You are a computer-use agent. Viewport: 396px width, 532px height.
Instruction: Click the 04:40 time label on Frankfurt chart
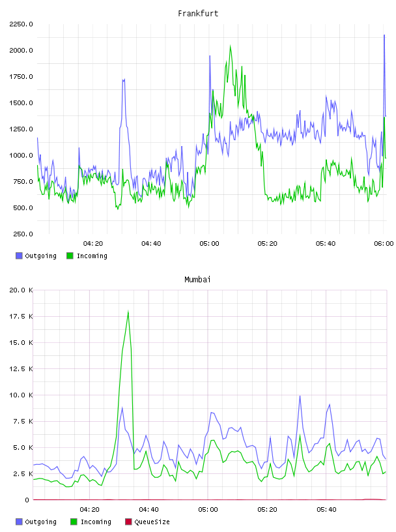tap(151, 244)
